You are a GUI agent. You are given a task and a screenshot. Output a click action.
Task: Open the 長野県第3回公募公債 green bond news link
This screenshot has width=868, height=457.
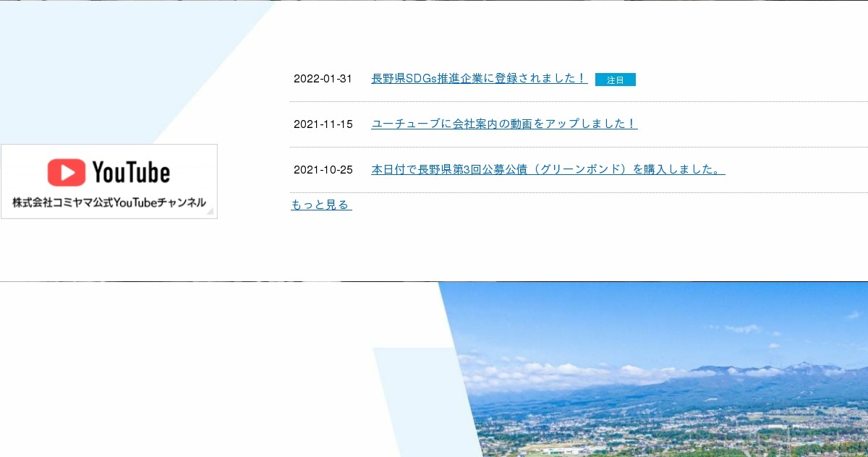point(548,169)
